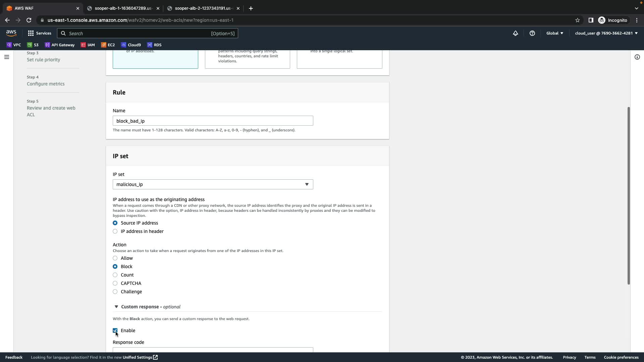644x362 pixels.
Task: Open the Services grid menu
Action: click(40, 33)
